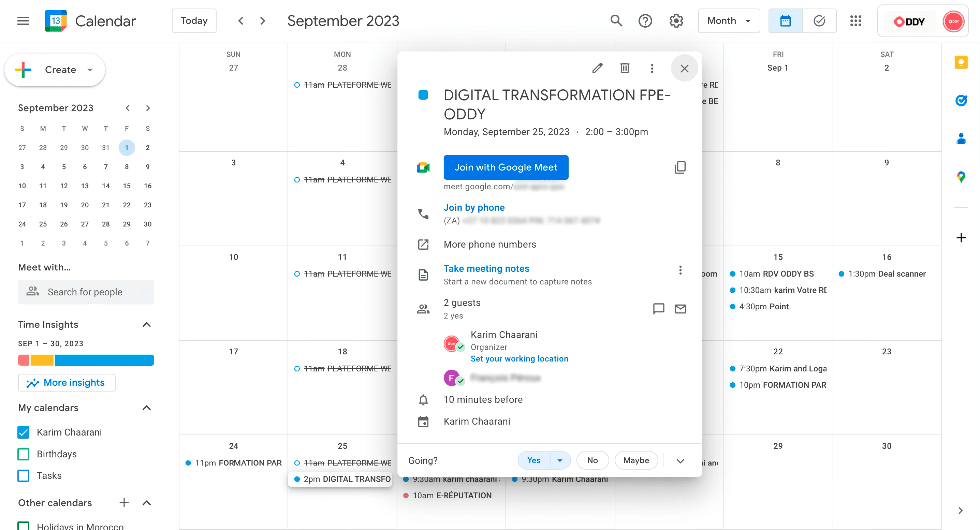Open Take meeting notes link
The image size is (980, 530).
pyautogui.click(x=486, y=269)
